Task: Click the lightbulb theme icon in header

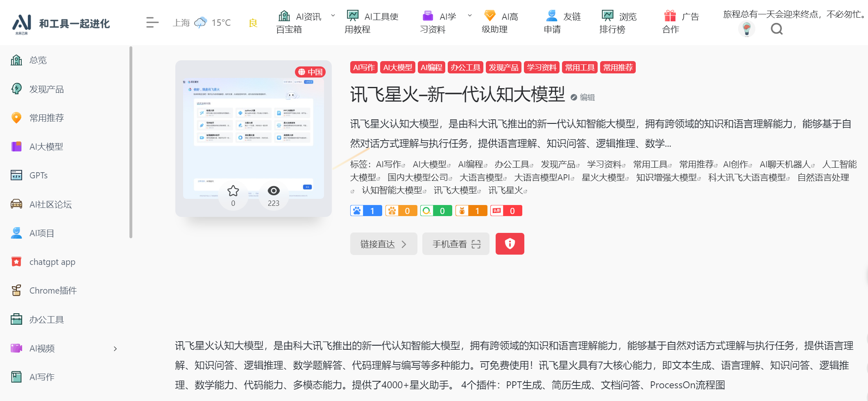Action: (x=747, y=29)
